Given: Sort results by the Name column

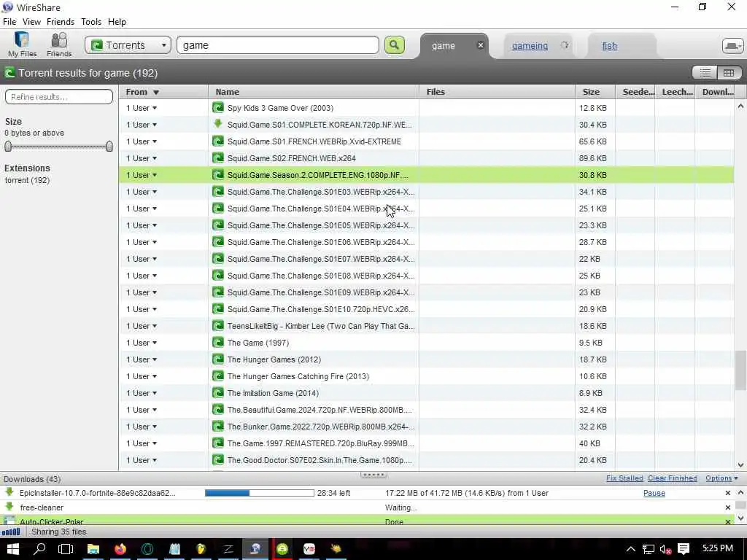Looking at the screenshot, I should [x=314, y=92].
